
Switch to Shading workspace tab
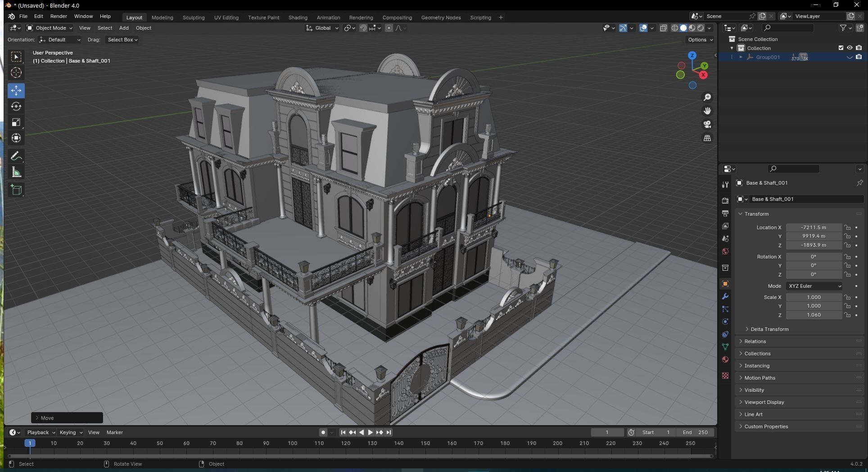(x=298, y=18)
